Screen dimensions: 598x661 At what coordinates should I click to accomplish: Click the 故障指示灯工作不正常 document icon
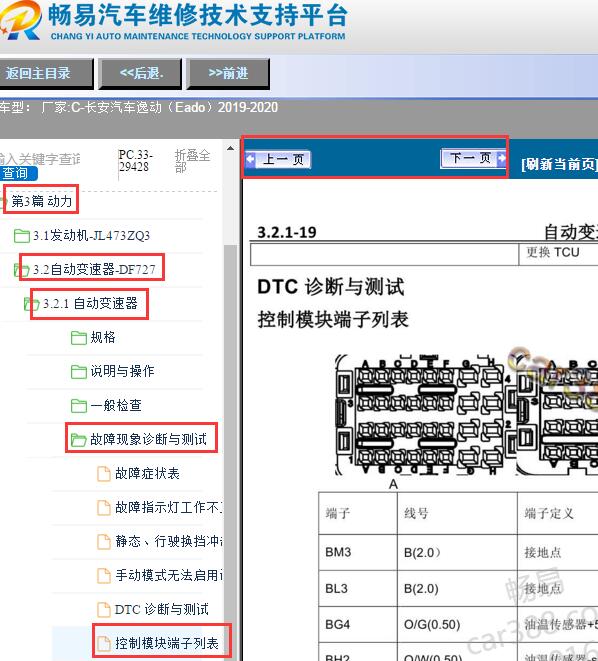(x=104, y=508)
